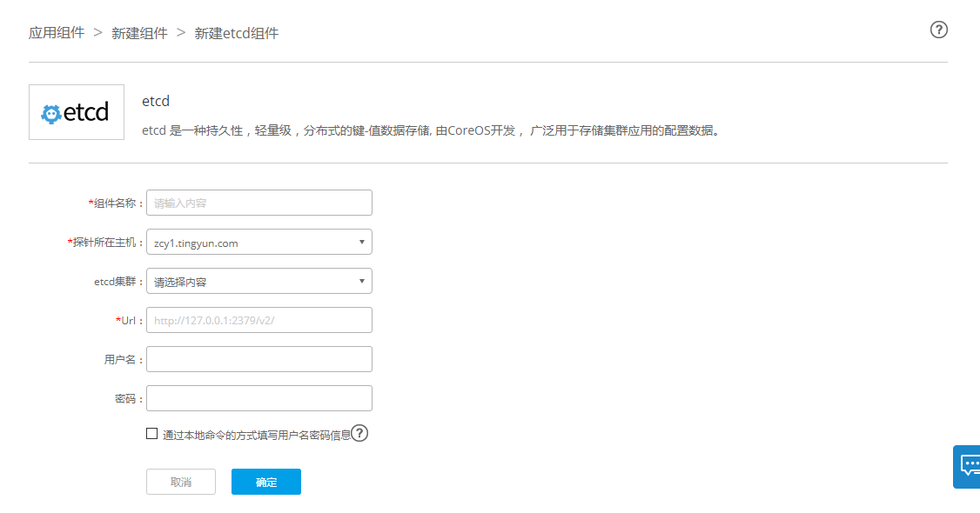Click the etcd title heading
Image resolution: width=980 pixels, height=513 pixels.
click(156, 101)
